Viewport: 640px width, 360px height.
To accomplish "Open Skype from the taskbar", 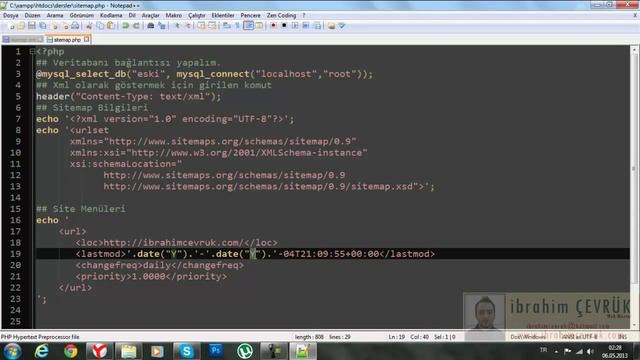I will click(187, 351).
